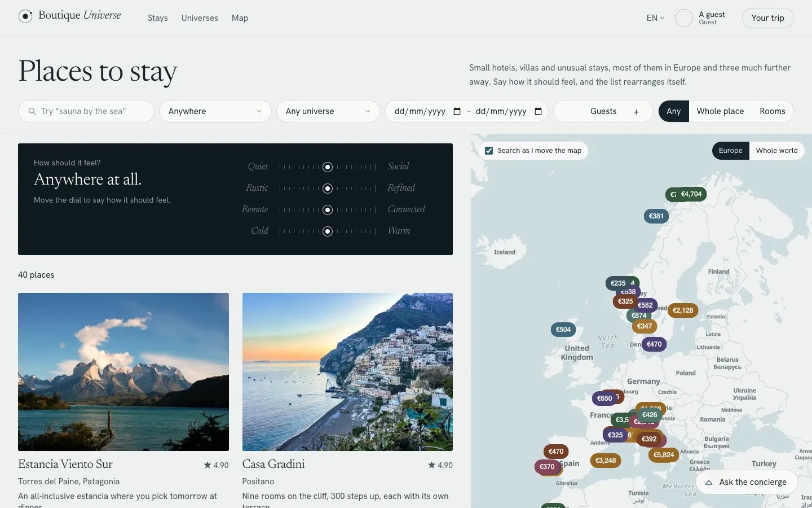Open the check-in date calendar picker icon
Image resolution: width=812 pixels, height=508 pixels.
457,111
